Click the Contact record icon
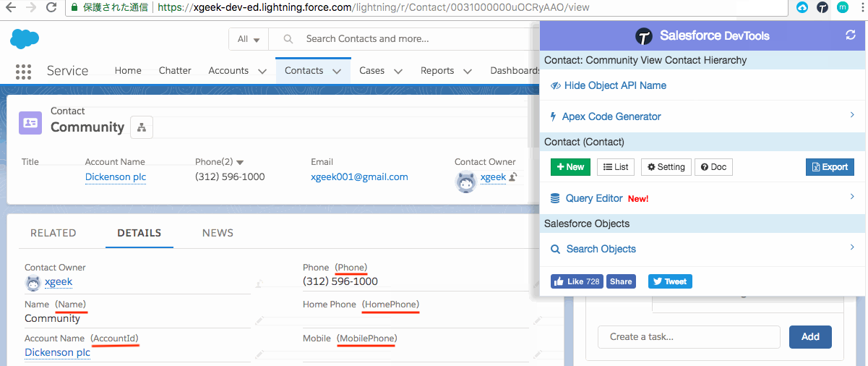Screen dimensions: 868x366 click(30, 122)
